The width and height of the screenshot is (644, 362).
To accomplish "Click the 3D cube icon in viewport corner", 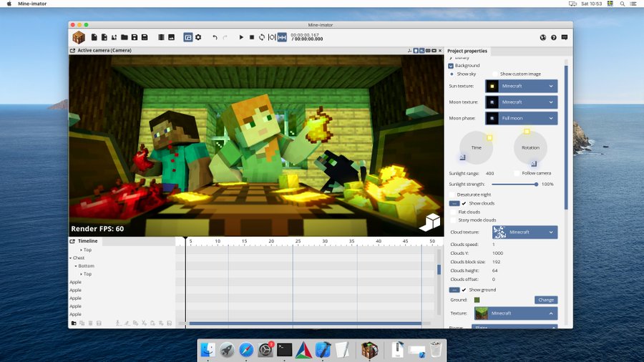I will (429, 222).
